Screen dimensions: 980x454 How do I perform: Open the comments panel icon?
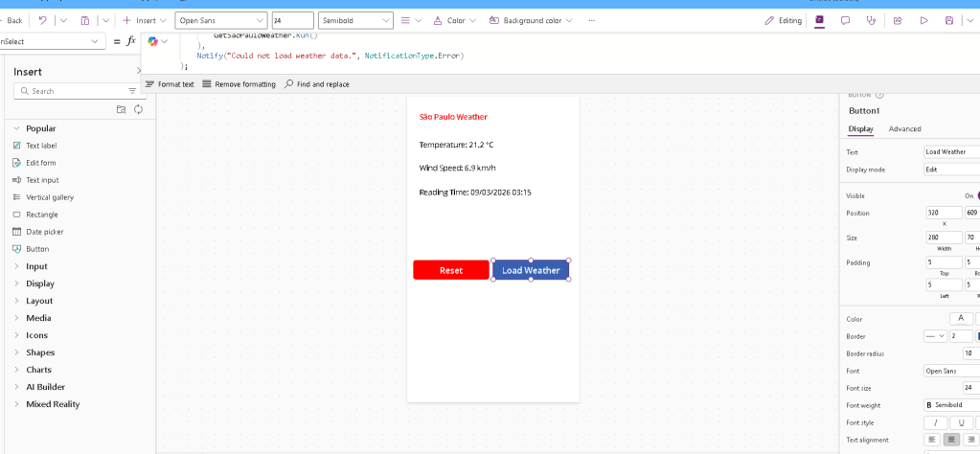coord(845,20)
